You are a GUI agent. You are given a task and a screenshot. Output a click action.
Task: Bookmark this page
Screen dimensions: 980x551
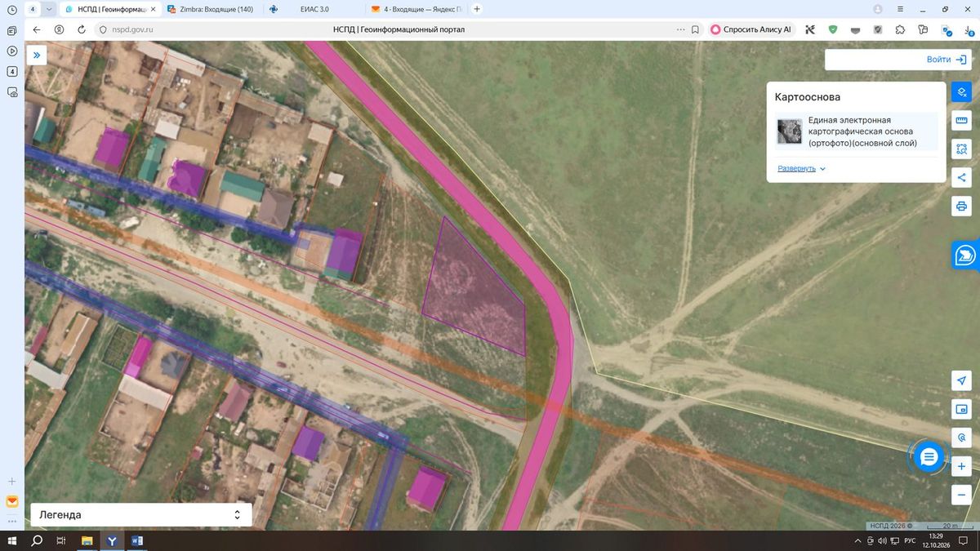695,29
